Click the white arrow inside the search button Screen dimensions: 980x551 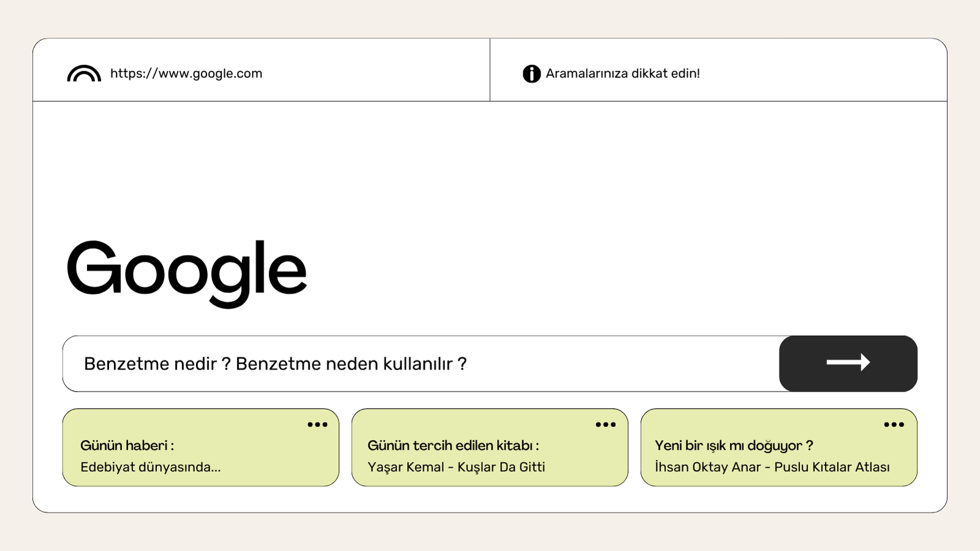pos(848,363)
